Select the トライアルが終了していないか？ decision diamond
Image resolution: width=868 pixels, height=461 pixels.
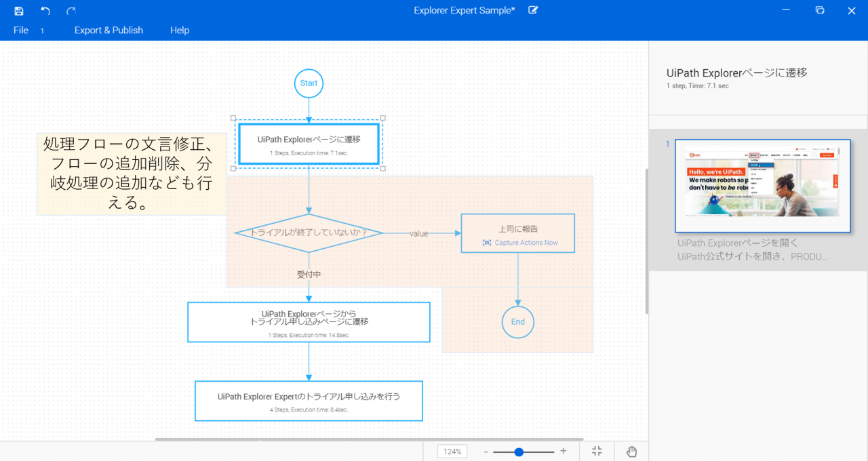(309, 233)
